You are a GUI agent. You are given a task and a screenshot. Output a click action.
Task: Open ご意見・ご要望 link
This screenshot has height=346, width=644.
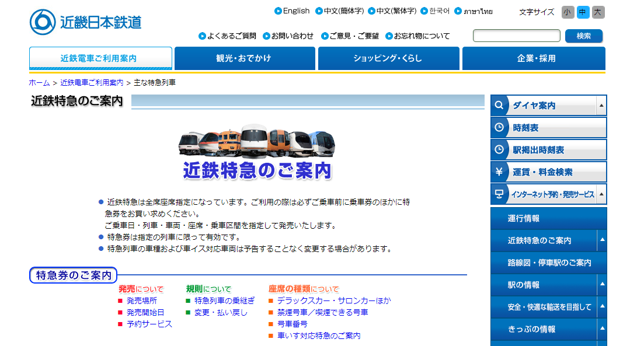point(354,36)
